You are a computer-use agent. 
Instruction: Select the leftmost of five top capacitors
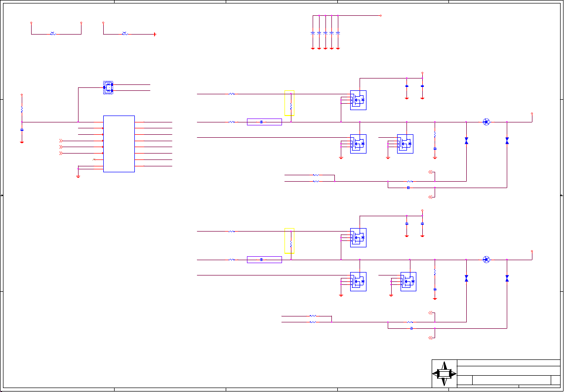313,33
